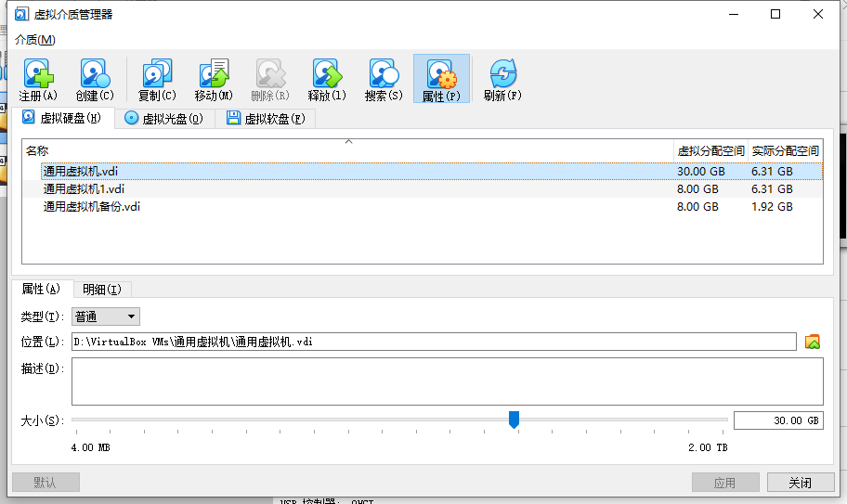Click the disk size slider handle
847x504 pixels.
pyautogui.click(x=514, y=420)
